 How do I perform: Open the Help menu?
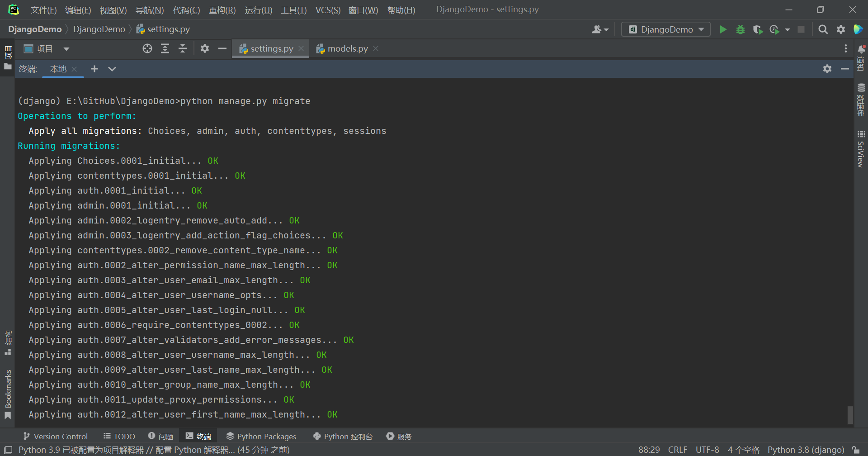(x=401, y=10)
